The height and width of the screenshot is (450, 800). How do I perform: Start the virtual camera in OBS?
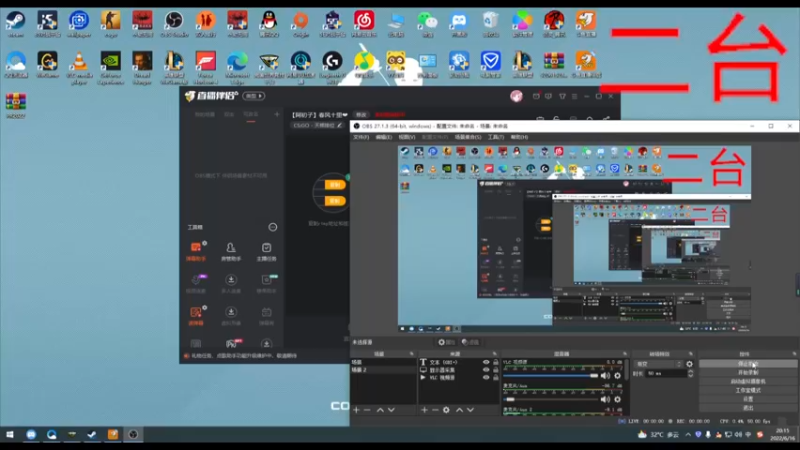click(748, 381)
